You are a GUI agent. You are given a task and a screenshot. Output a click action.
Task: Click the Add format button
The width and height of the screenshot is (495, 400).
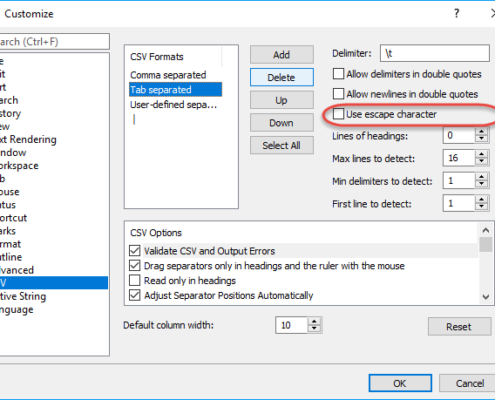tap(282, 55)
